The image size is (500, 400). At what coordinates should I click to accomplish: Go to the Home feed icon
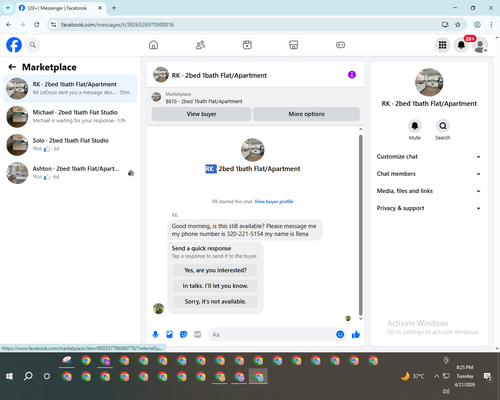click(x=153, y=45)
